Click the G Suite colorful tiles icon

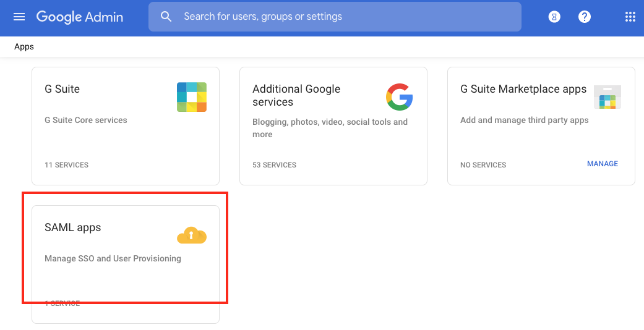(192, 97)
